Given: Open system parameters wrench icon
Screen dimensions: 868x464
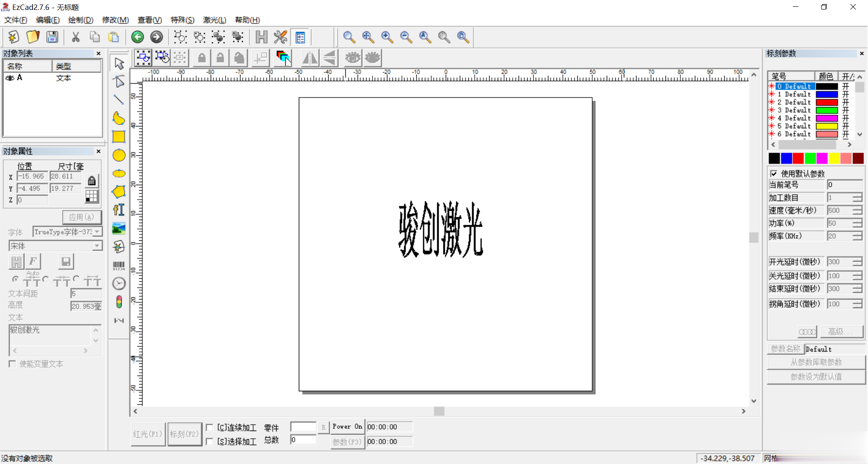Looking at the screenshot, I should 280,37.
